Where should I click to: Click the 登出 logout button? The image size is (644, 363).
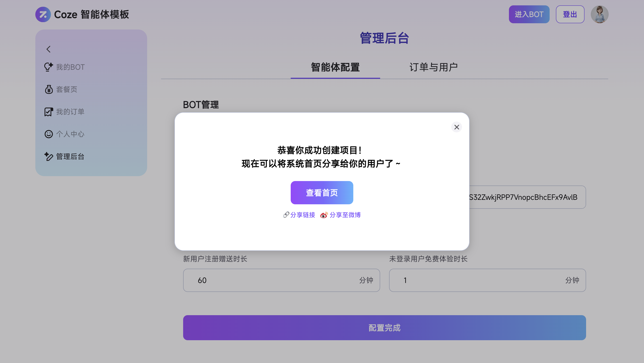pos(570,14)
